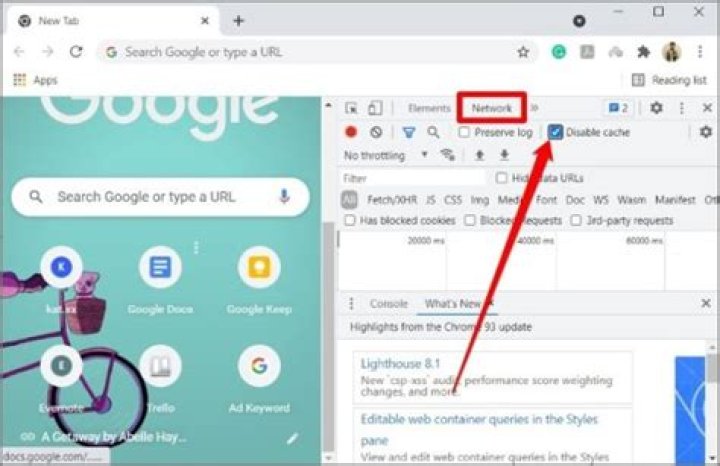Enable the Preserve log checkbox
720x466 pixels.
pos(464,132)
